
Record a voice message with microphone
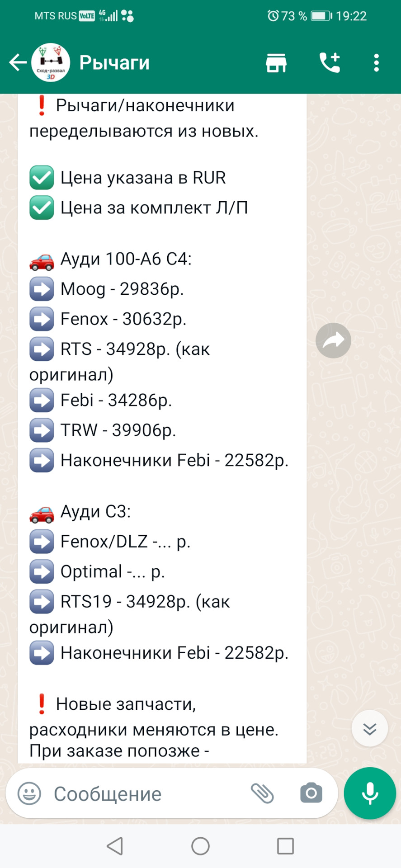[x=370, y=793]
